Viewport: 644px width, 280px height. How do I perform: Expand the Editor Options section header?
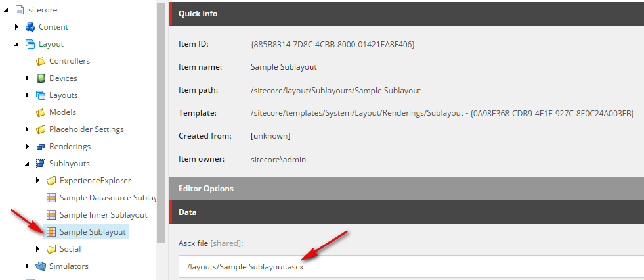point(406,189)
